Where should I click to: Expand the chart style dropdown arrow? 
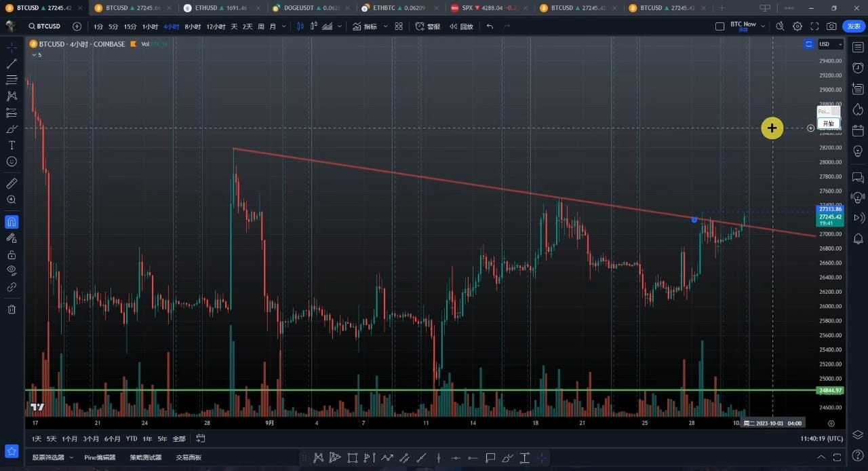(x=339, y=26)
